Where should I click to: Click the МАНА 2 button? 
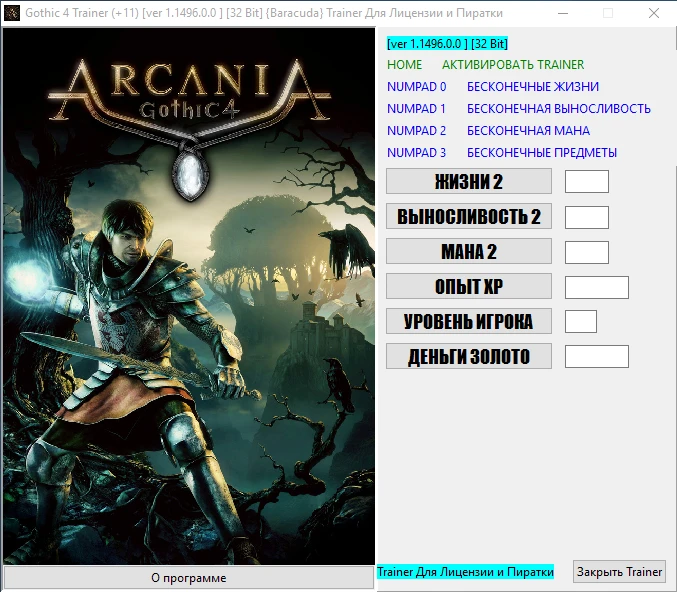point(468,251)
